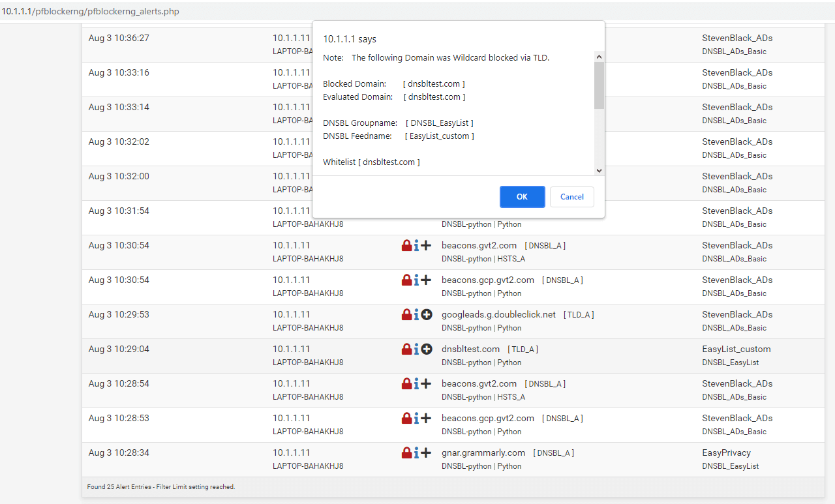Click plus icon for beacons.gvt2.com at 10:28:54
The width and height of the screenshot is (835, 504).
click(x=427, y=383)
